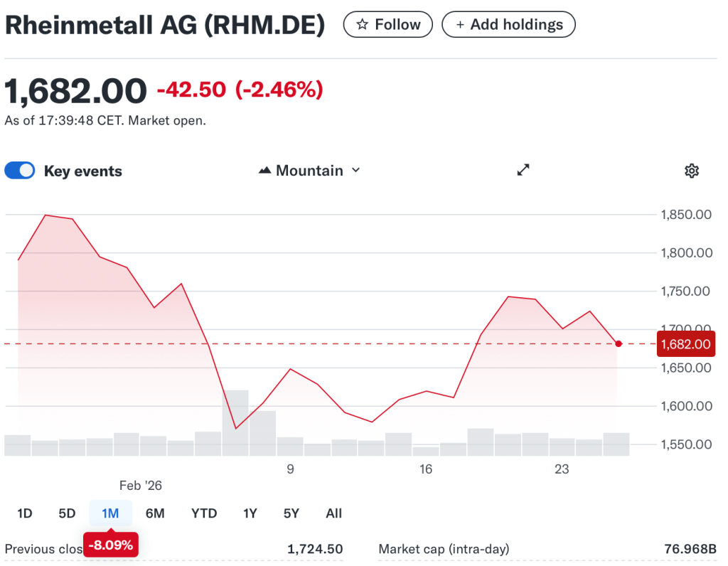View All-time price range

click(x=333, y=513)
